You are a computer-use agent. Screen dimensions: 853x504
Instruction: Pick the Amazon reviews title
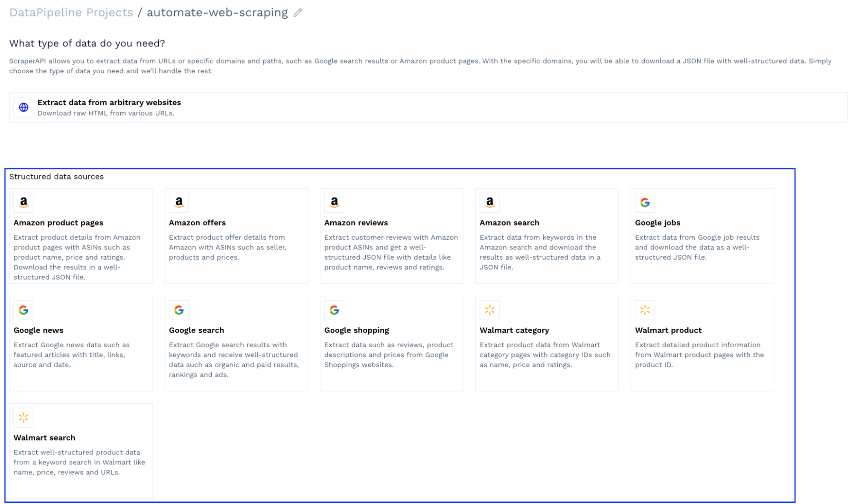(x=356, y=223)
